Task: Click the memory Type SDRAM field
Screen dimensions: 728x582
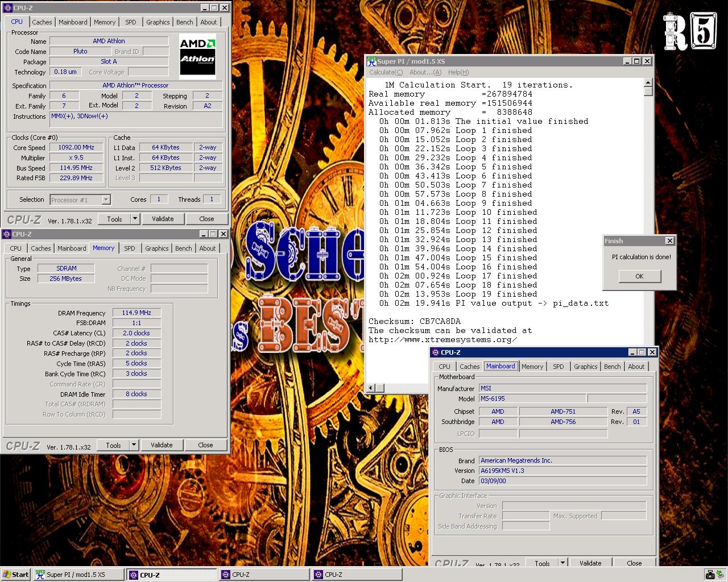Action: 66,268
